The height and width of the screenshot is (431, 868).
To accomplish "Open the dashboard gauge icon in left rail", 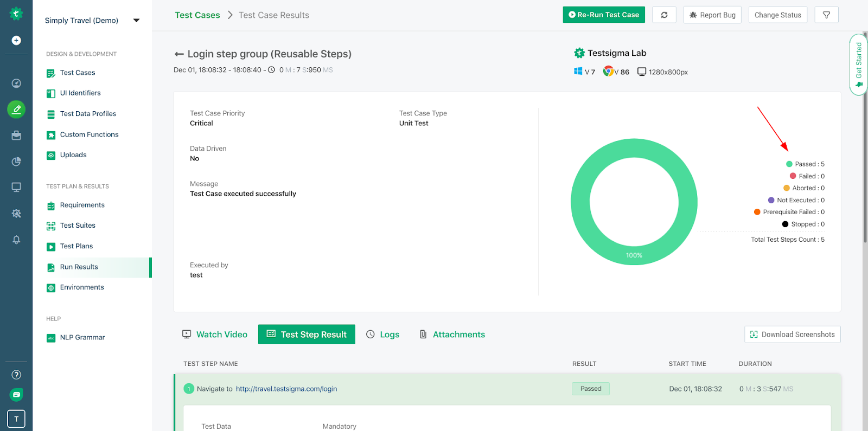I will (16, 83).
